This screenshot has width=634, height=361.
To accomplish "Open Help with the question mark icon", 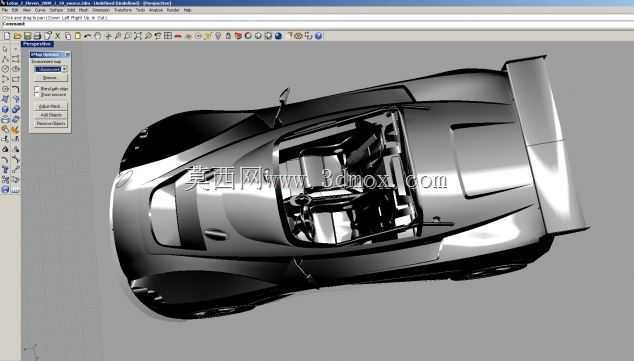I will coord(319,36).
